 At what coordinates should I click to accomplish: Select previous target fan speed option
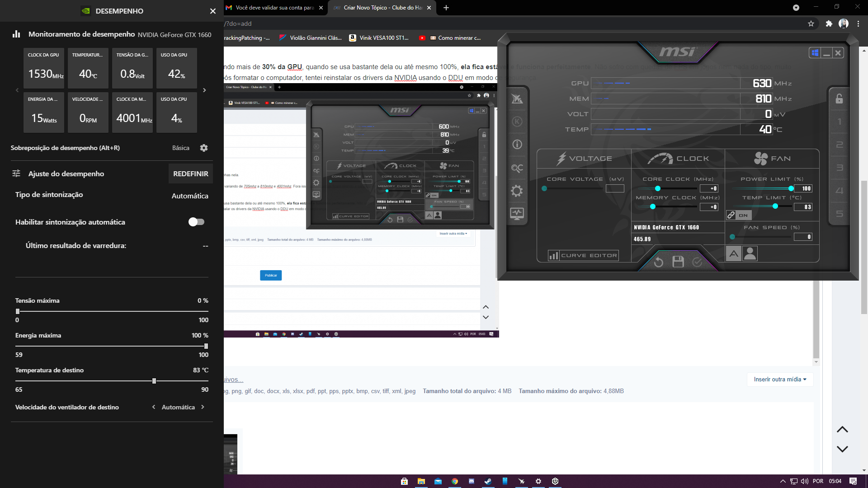(154, 407)
